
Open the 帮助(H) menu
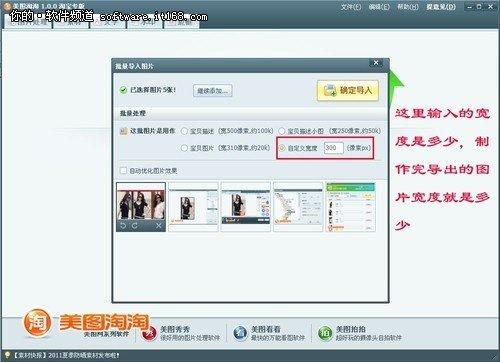coord(408,7)
